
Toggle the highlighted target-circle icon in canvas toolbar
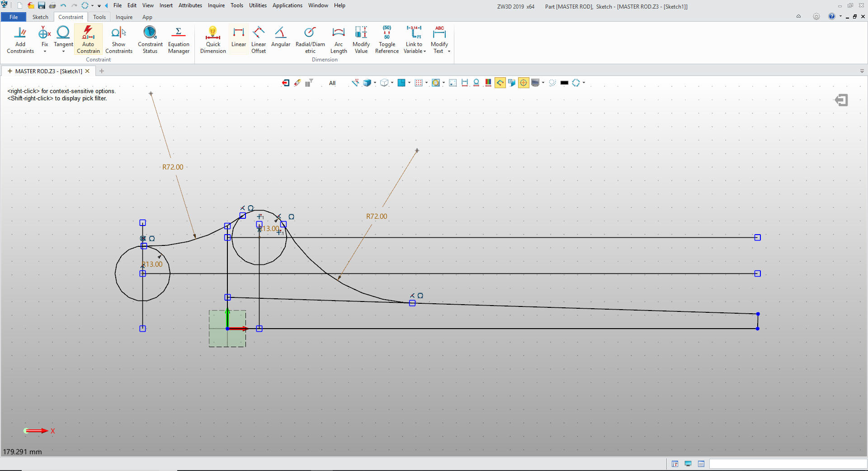point(523,83)
